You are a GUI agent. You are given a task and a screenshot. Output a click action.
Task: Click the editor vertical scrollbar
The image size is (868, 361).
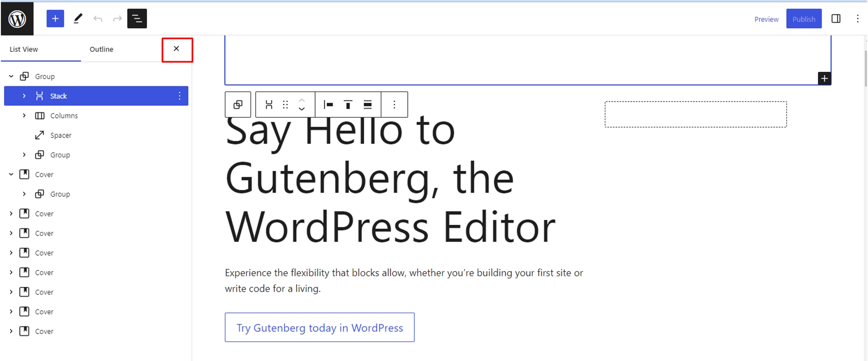(865, 68)
